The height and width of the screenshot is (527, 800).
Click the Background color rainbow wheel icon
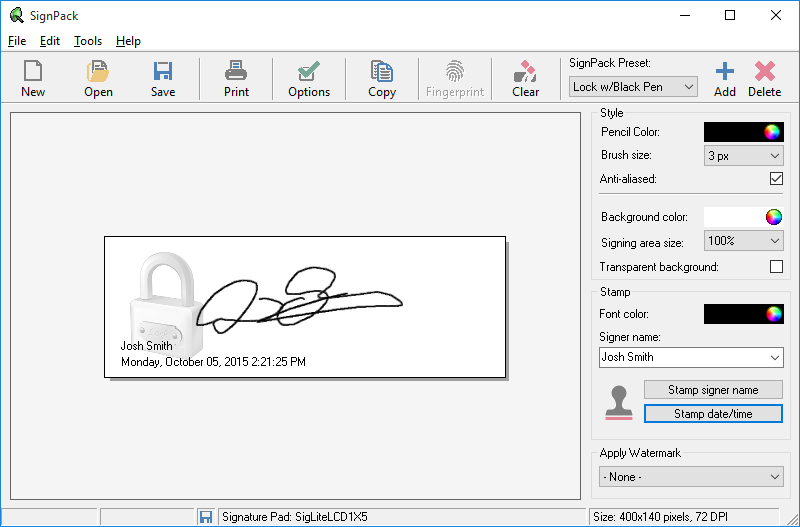[773, 217]
